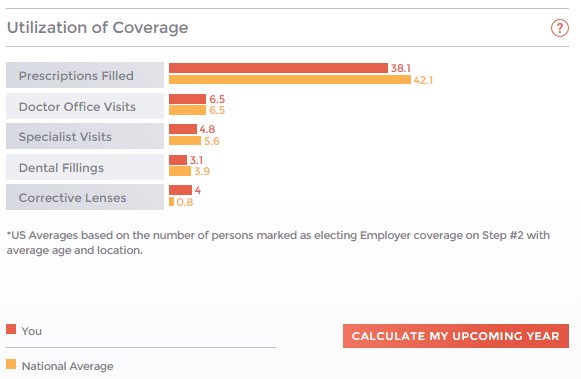Click the orange Prescriptions 42.1 national bar
The image size is (581, 379).
[x=290, y=80]
